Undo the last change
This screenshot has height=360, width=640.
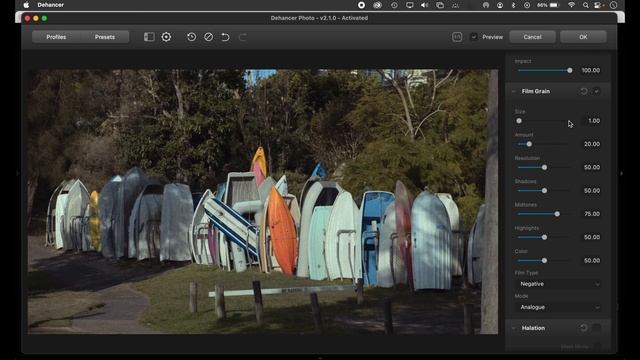pos(225,37)
